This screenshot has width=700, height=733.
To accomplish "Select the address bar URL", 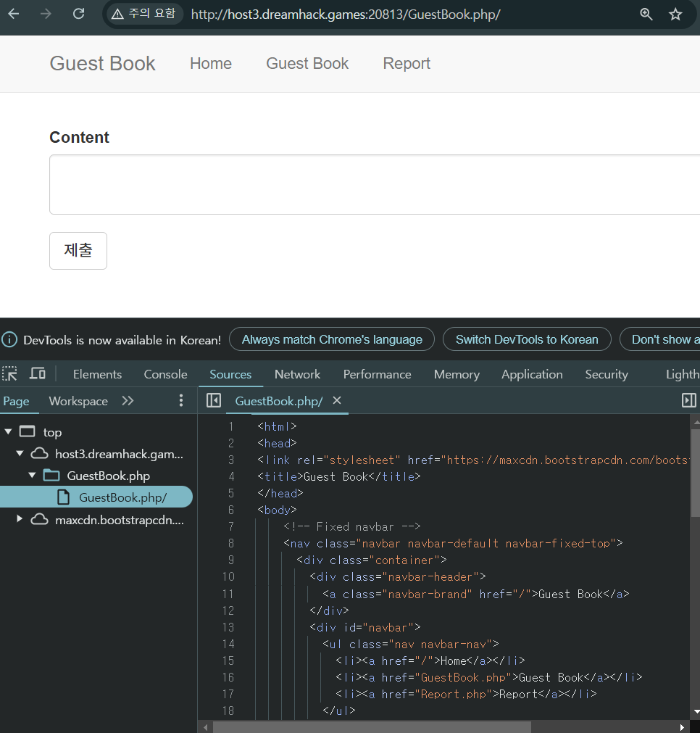I will coord(346,15).
